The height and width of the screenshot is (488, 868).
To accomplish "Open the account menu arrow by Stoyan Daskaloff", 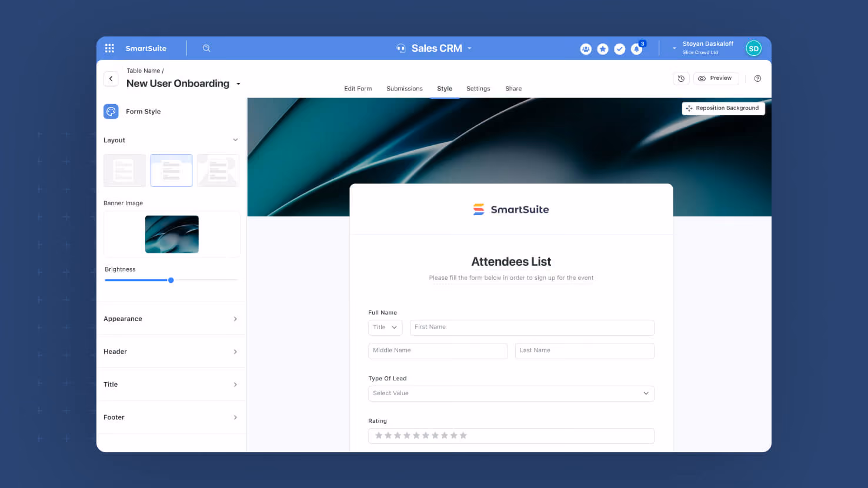I will pyautogui.click(x=674, y=48).
